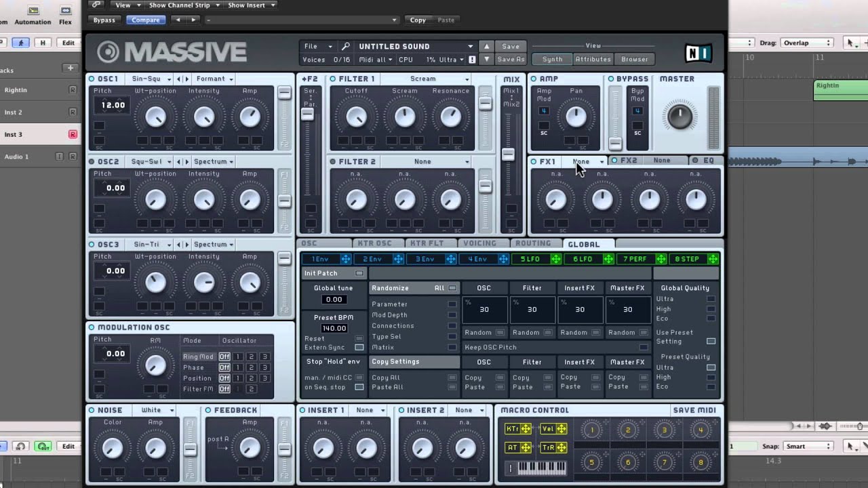Click the Amp section level fader
868x488 pixels.
pyautogui.click(x=615, y=144)
